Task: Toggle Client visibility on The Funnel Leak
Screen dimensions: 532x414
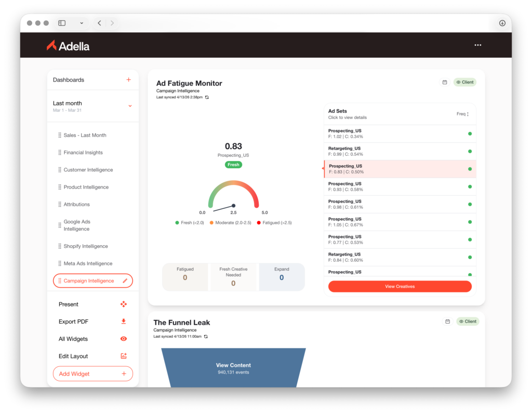Action: [468, 322]
